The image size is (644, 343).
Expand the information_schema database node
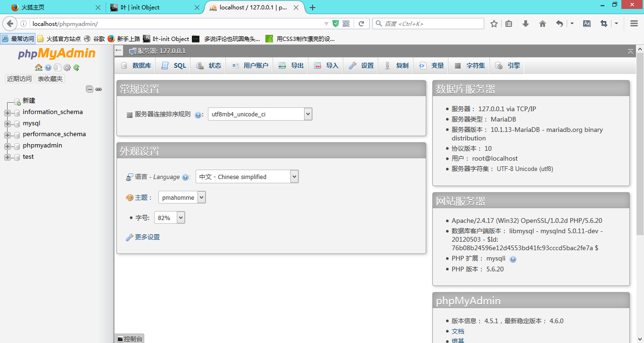(7, 113)
